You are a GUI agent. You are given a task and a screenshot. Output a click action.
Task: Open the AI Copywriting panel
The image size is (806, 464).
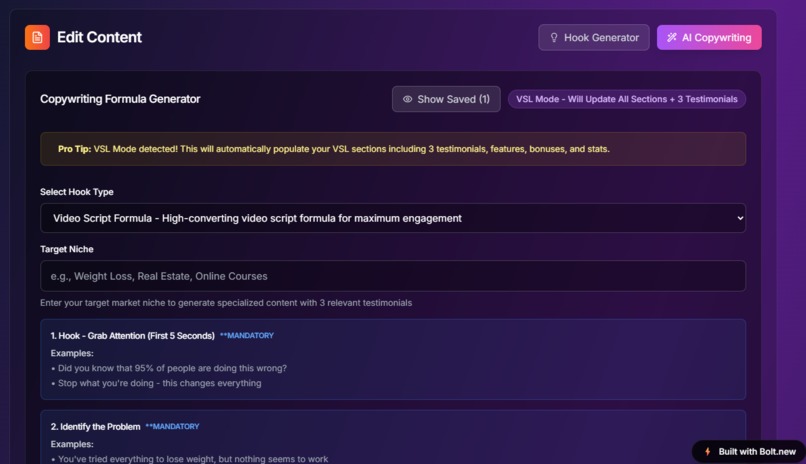pos(709,38)
